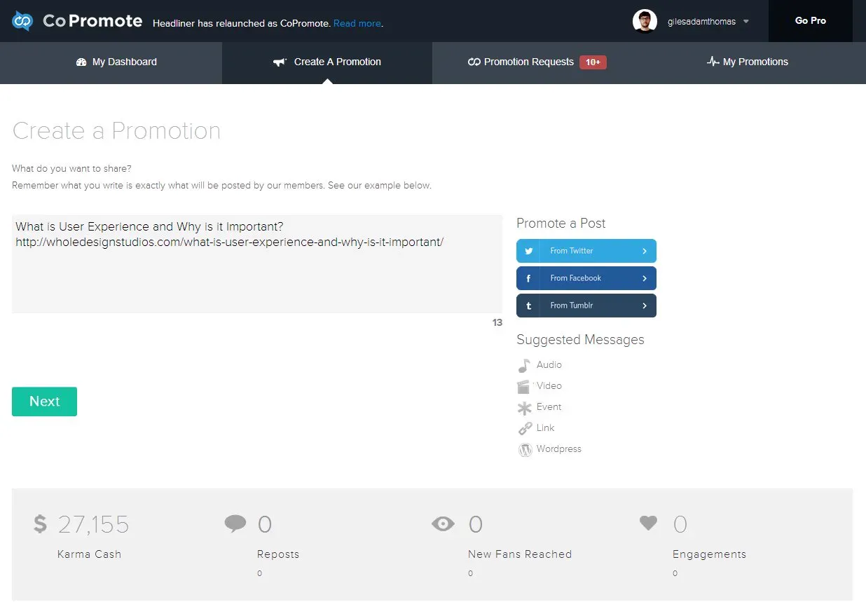Click the Karma Cash dollar icon
This screenshot has width=866, height=616.
point(41,524)
